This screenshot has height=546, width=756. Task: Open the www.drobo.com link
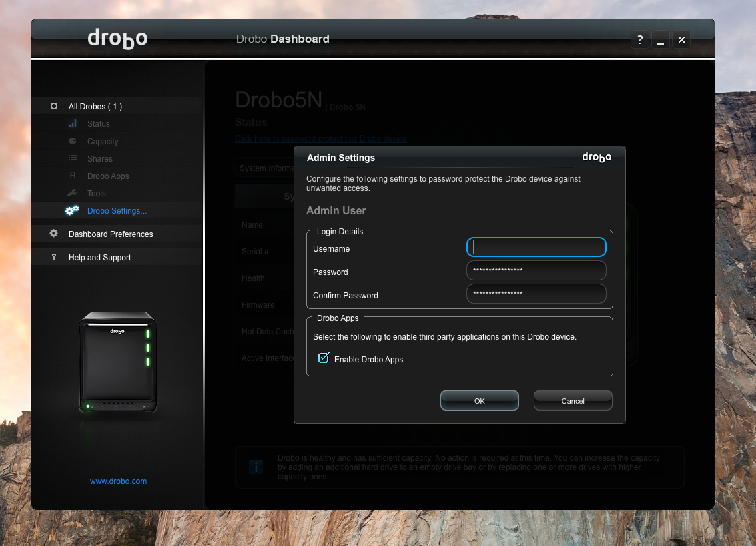click(x=118, y=481)
